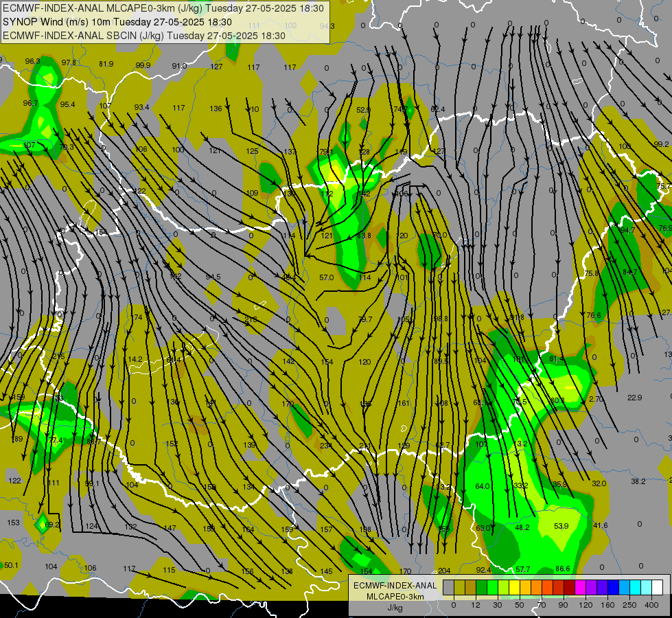Click the 99.2 value on the map
672x618 pixels.
click(x=662, y=144)
